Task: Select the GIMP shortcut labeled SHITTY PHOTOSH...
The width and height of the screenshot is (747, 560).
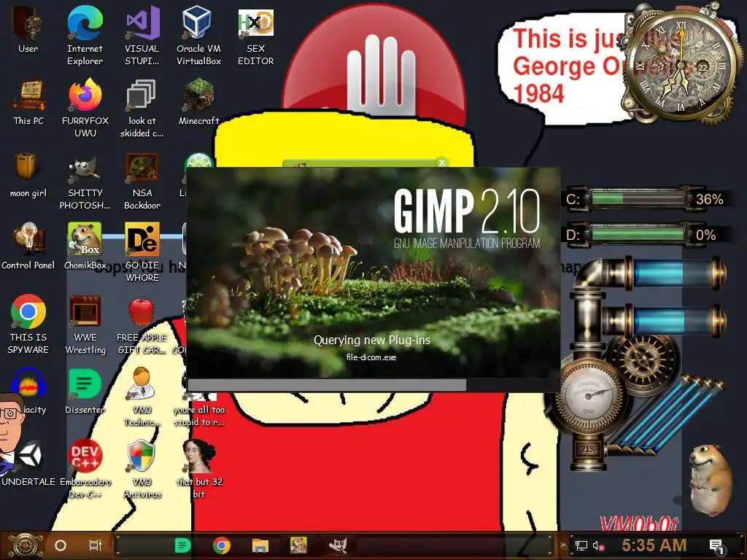Action: tap(85, 181)
